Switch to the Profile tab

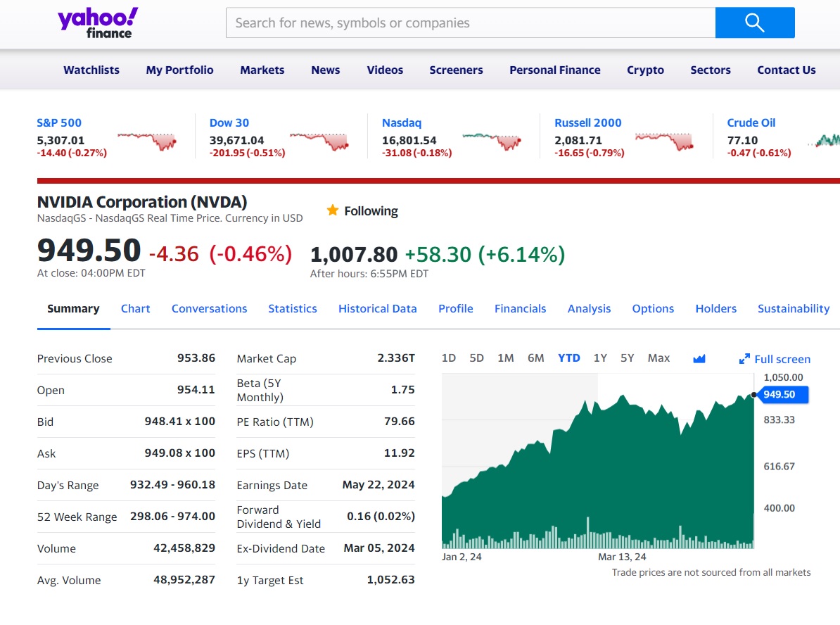coord(456,309)
